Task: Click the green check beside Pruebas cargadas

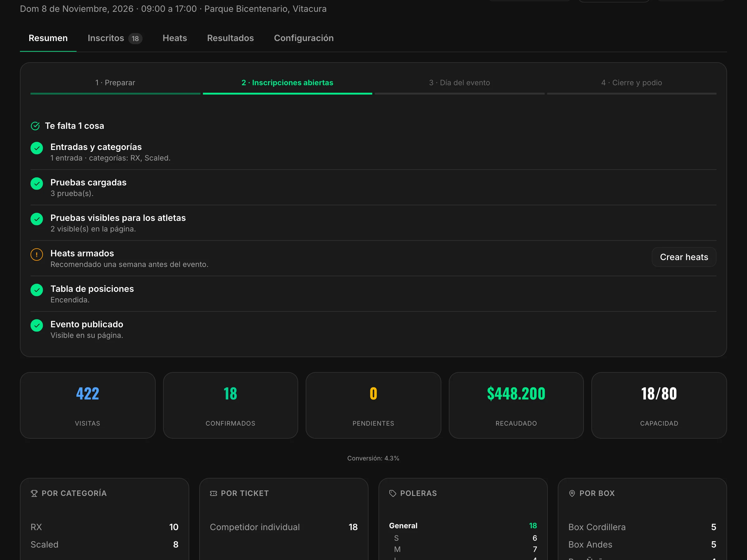Action: point(37,184)
